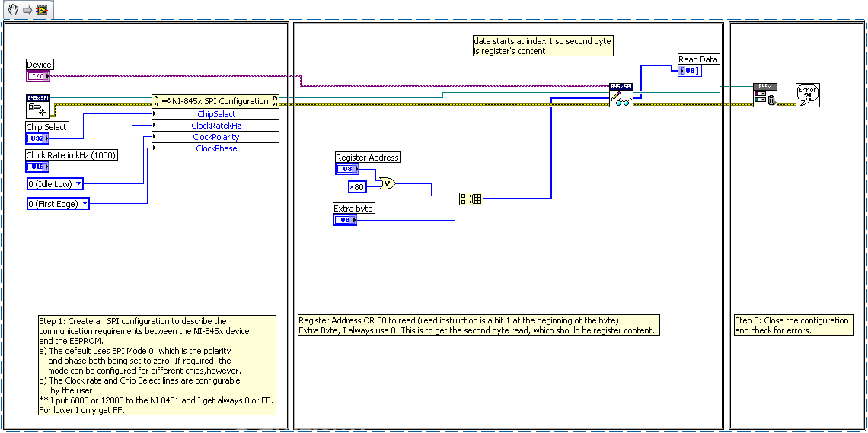Click the Step 1 SPI configuration comment

click(x=157, y=365)
